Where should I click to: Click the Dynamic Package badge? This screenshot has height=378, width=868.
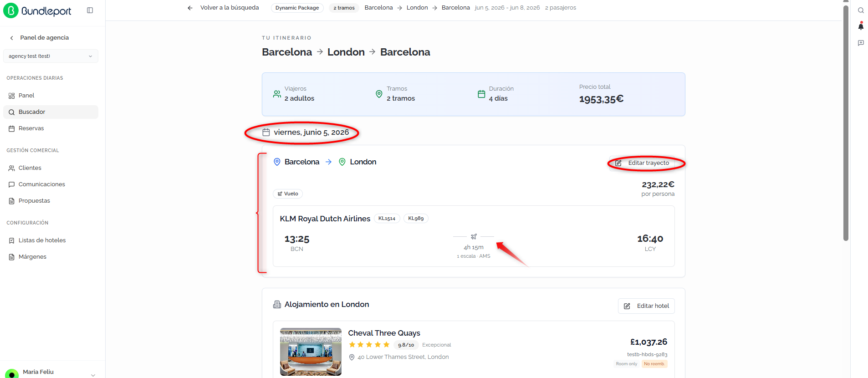[297, 8]
